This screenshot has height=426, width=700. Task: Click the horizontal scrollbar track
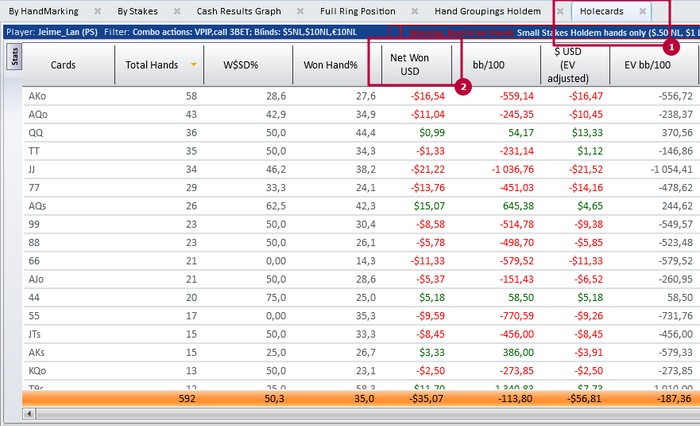[x=368, y=414]
